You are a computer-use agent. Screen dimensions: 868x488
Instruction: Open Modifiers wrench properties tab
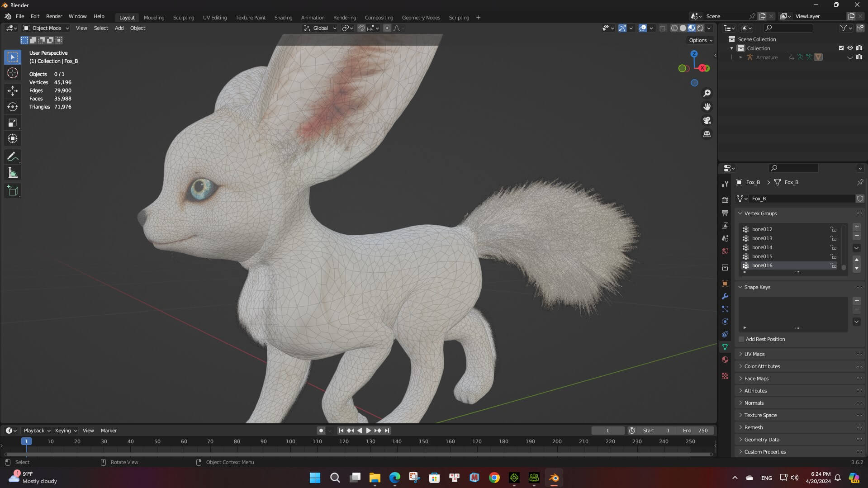[x=725, y=296]
